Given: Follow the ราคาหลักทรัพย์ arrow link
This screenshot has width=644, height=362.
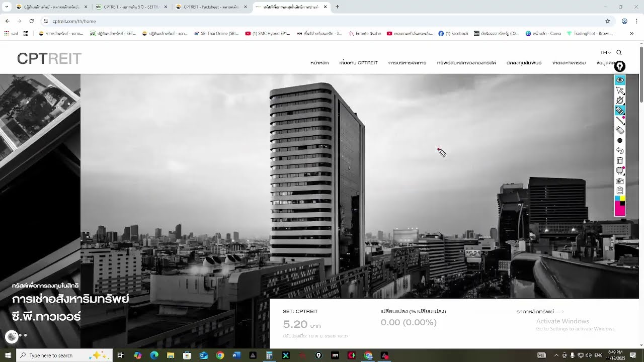Looking at the screenshot, I should coord(540,312).
